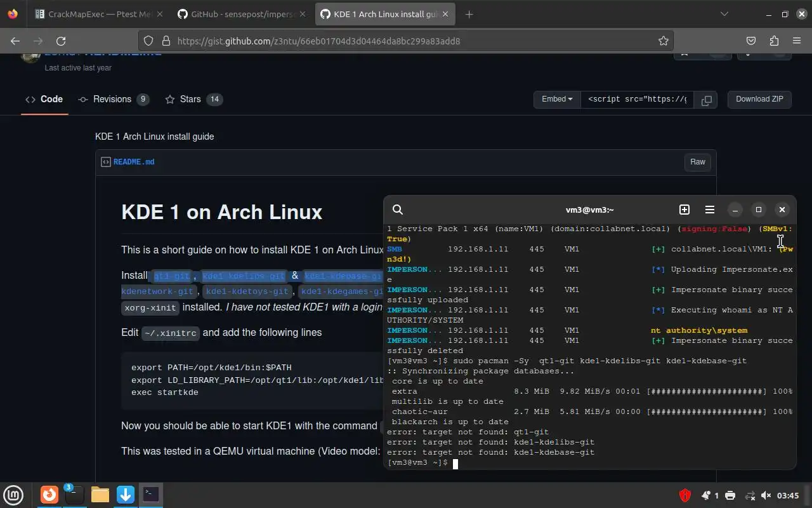Open Firefox hamburger application menu
Screen dimensions: 812x508
[797, 41]
